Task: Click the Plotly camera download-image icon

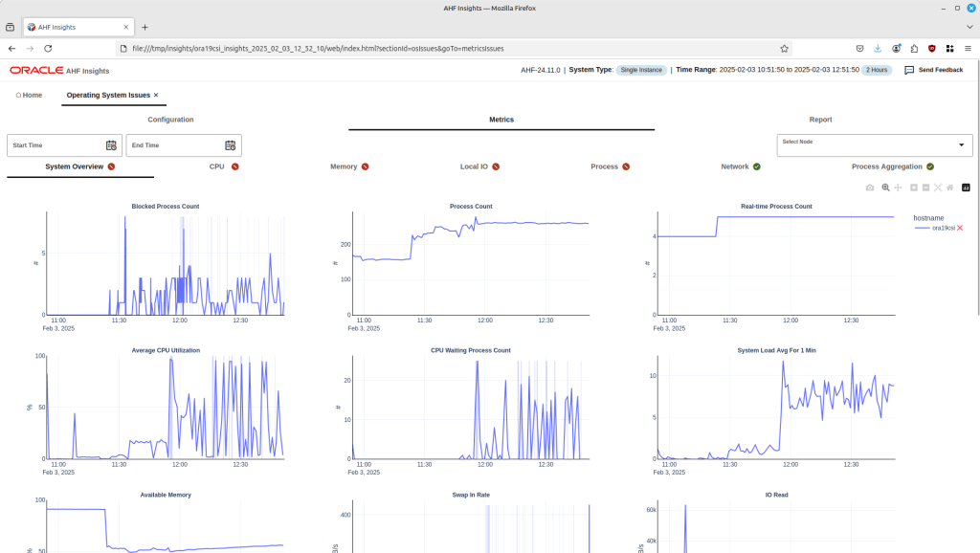Action: tap(869, 188)
